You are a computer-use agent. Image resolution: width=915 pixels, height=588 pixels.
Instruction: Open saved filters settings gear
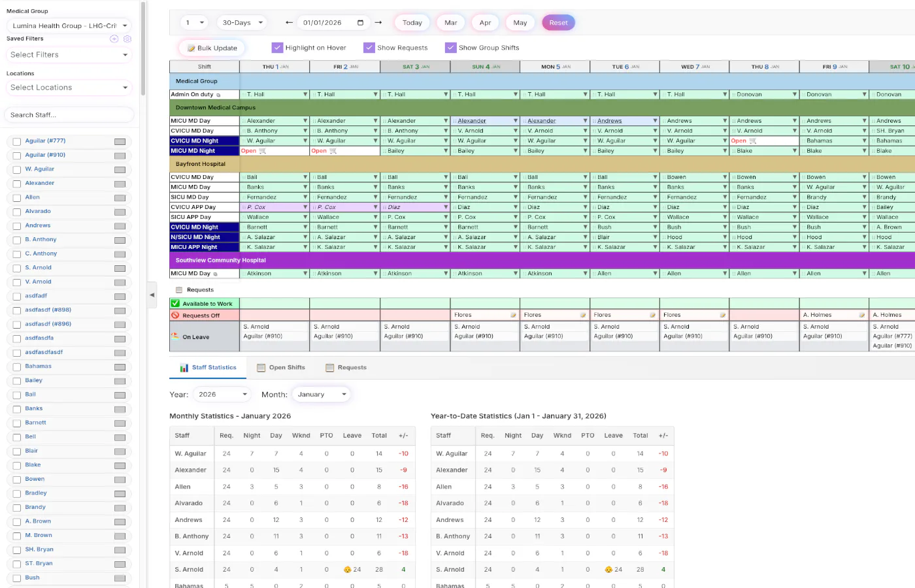click(x=127, y=39)
